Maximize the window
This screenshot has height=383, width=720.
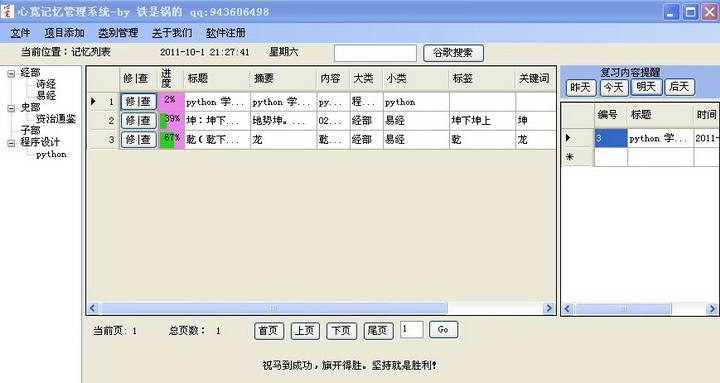tap(690, 12)
